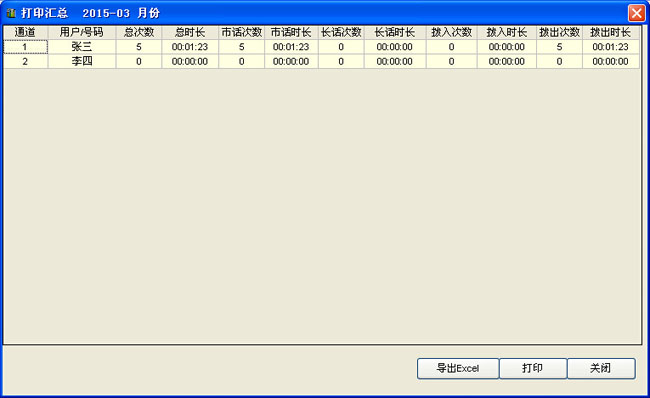Select the cell with user 张三

(x=82, y=47)
